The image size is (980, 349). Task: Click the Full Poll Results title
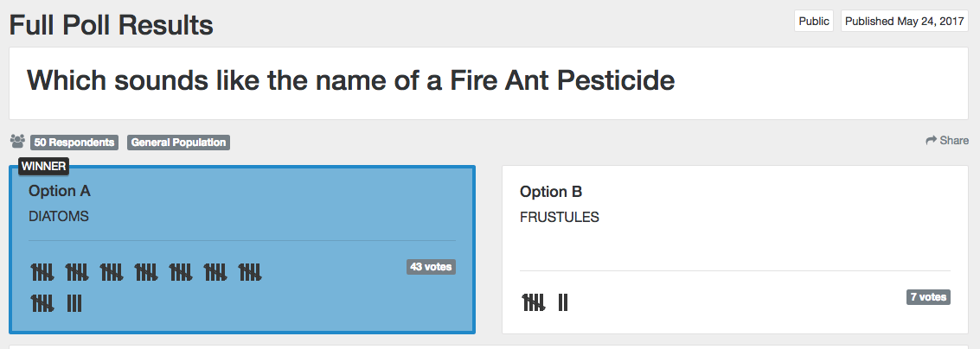pyautogui.click(x=111, y=25)
